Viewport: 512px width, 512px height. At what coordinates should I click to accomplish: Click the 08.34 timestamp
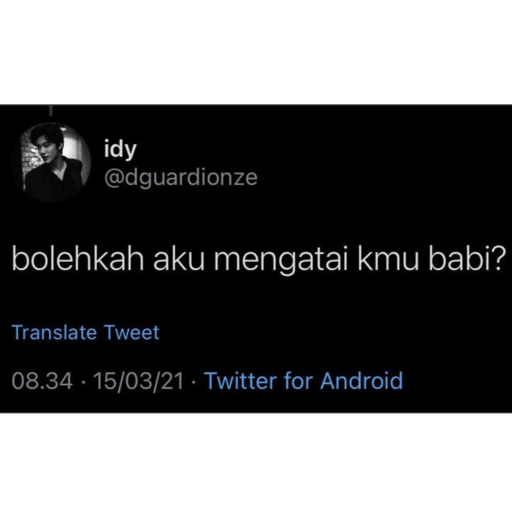[x=42, y=381]
